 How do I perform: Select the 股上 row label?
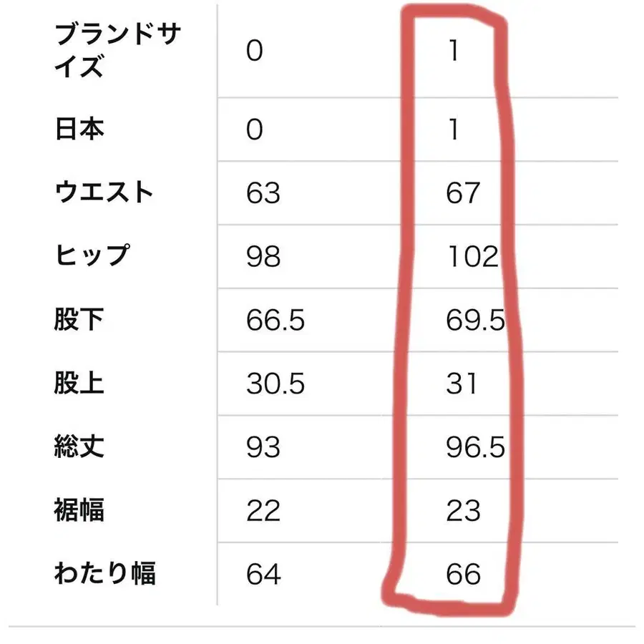[x=80, y=384]
